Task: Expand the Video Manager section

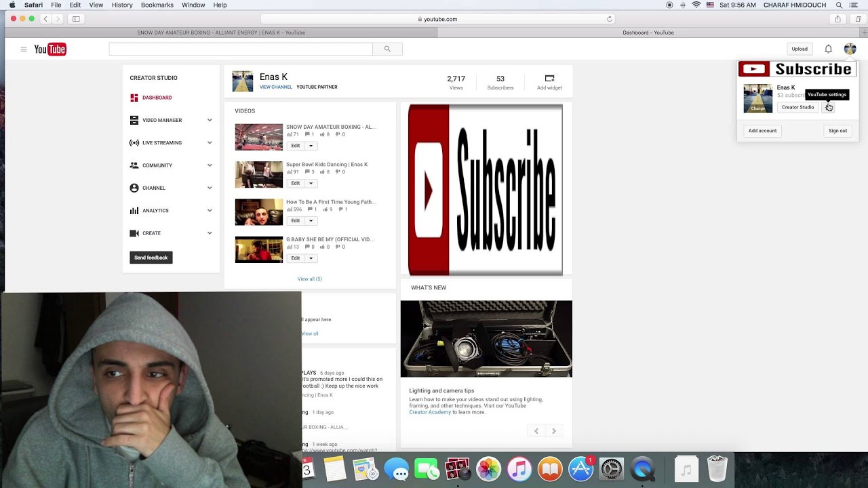Action: [x=210, y=120]
